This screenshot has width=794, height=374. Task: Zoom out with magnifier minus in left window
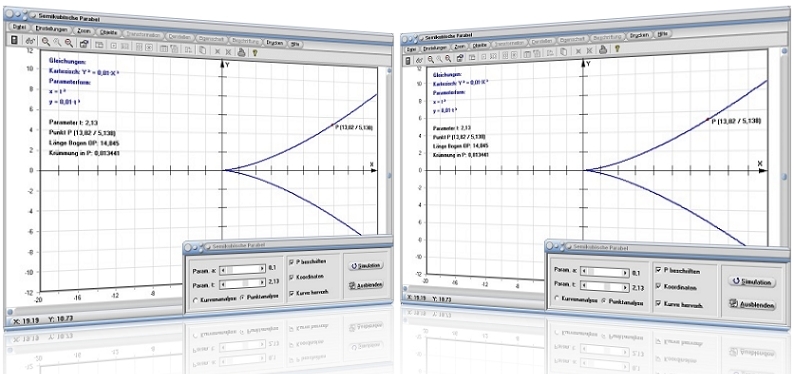tap(68, 43)
